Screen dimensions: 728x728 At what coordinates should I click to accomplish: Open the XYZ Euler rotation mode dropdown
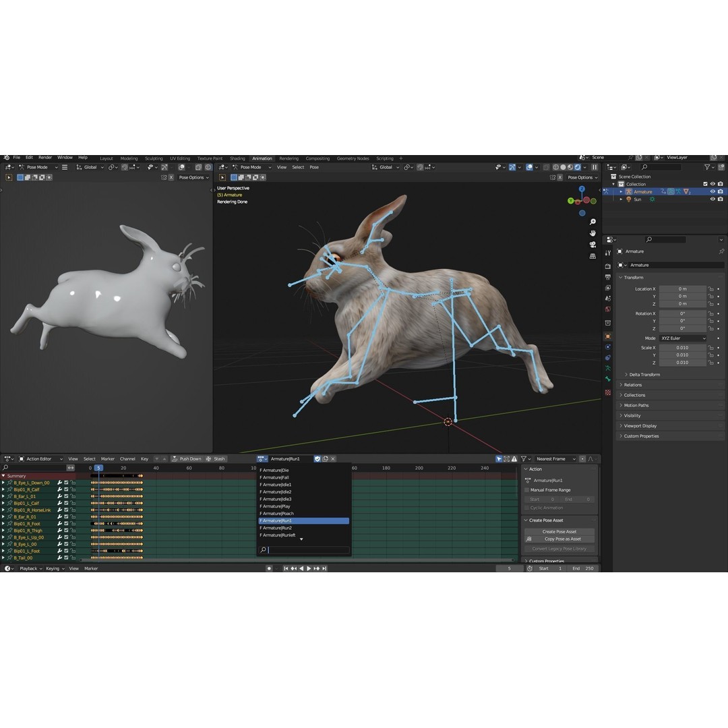click(682, 338)
